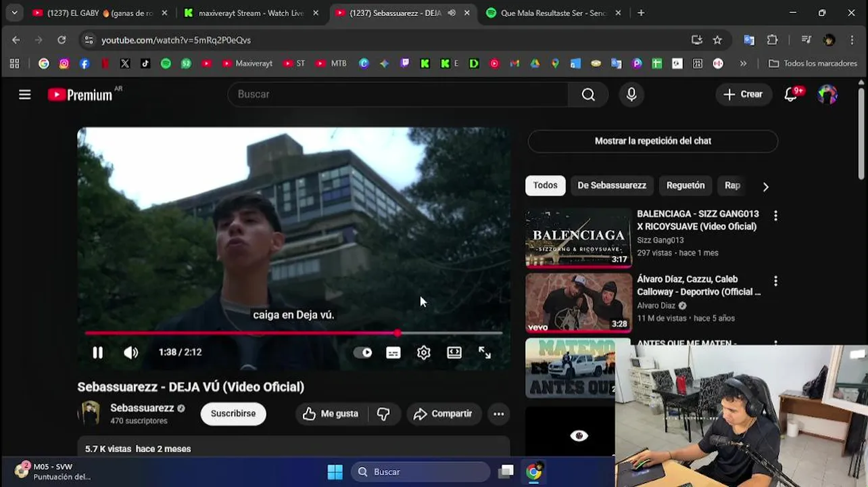Open the MTB bookmark

pyautogui.click(x=332, y=64)
